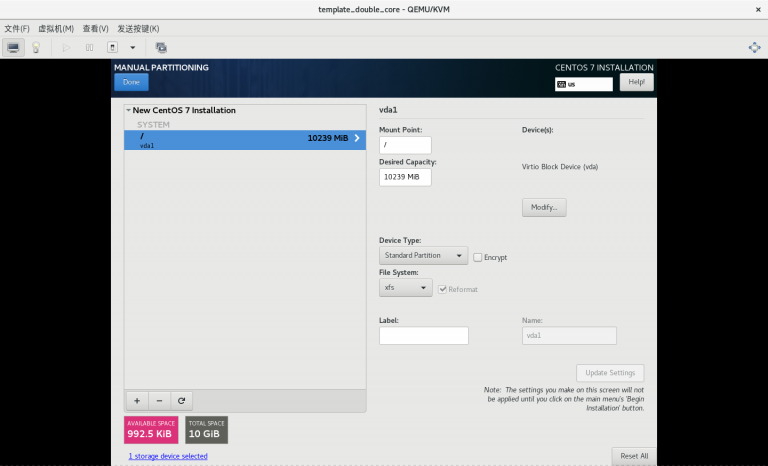Click the Help! button
The image size is (768, 466).
click(636, 82)
